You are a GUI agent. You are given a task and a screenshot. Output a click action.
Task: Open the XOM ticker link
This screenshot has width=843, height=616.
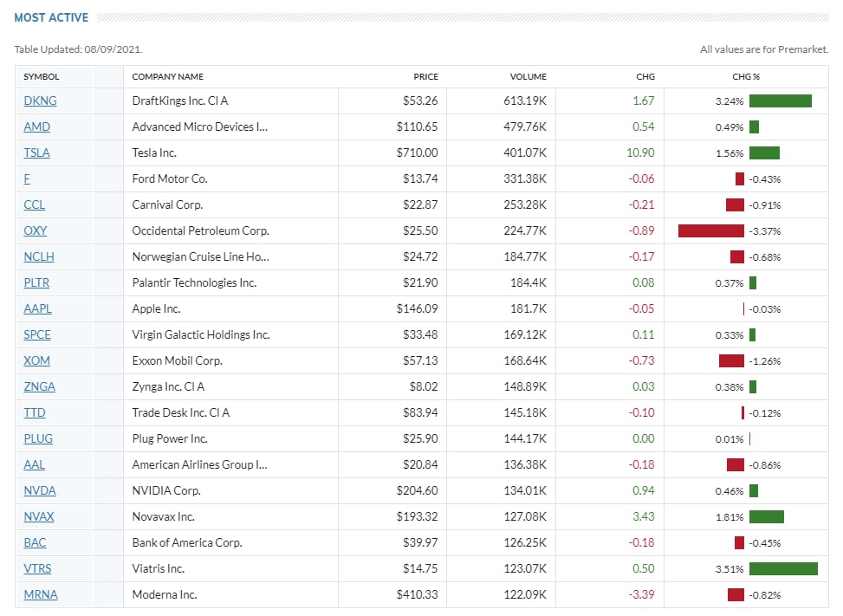[36, 360]
